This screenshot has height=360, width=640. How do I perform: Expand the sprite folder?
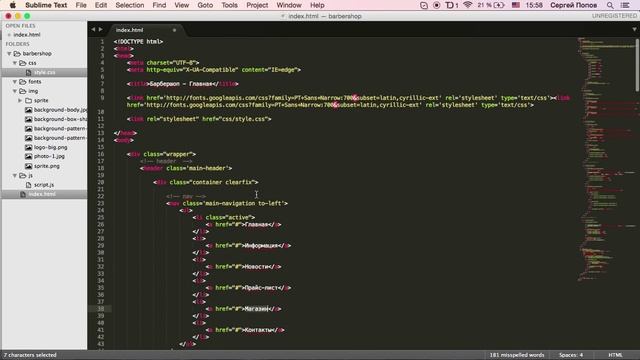click(x=20, y=100)
